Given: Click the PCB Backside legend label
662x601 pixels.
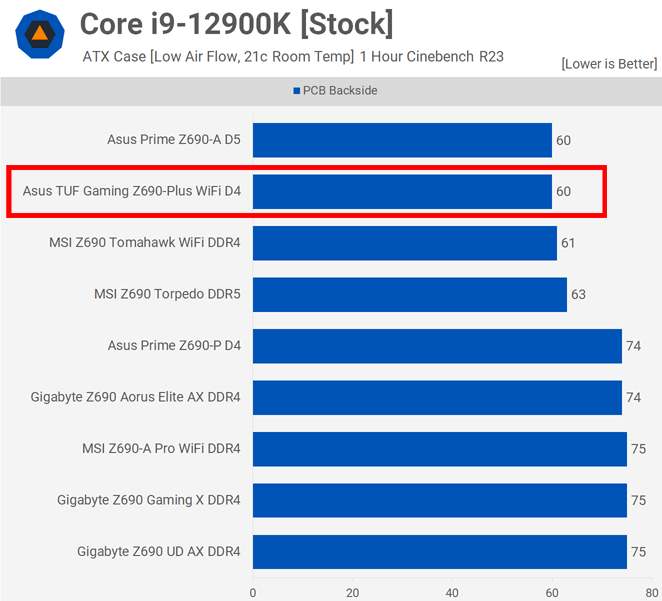Looking at the screenshot, I should tap(340, 91).
